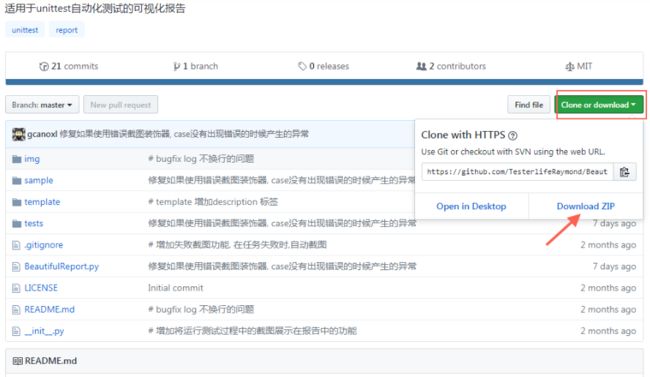Click the branch fork icon
This screenshot has width=650, height=377.
[x=177, y=66]
